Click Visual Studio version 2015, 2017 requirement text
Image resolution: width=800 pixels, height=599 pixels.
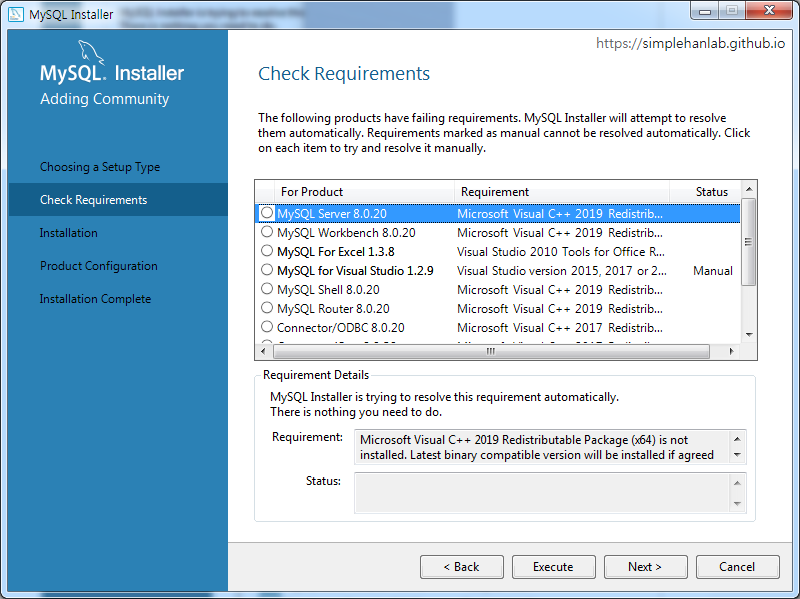[562, 271]
